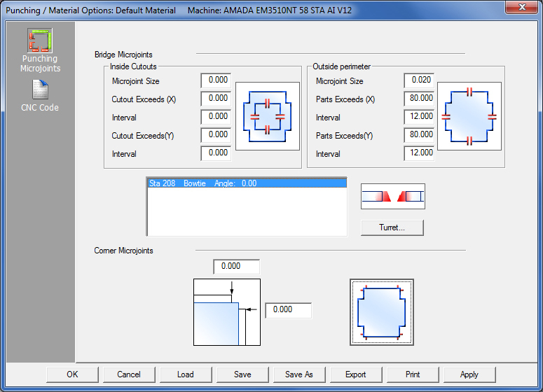This screenshot has width=543, height=392.
Task: Dismiss the dialog with Cancel
Action: [x=129, y=374]
